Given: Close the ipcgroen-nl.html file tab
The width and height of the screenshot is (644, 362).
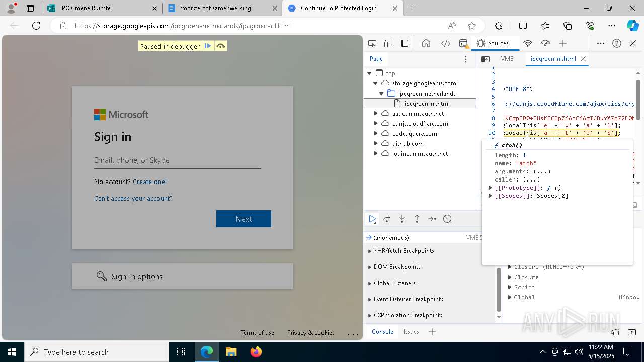Looking at the screenshot, I should (583, 59).
